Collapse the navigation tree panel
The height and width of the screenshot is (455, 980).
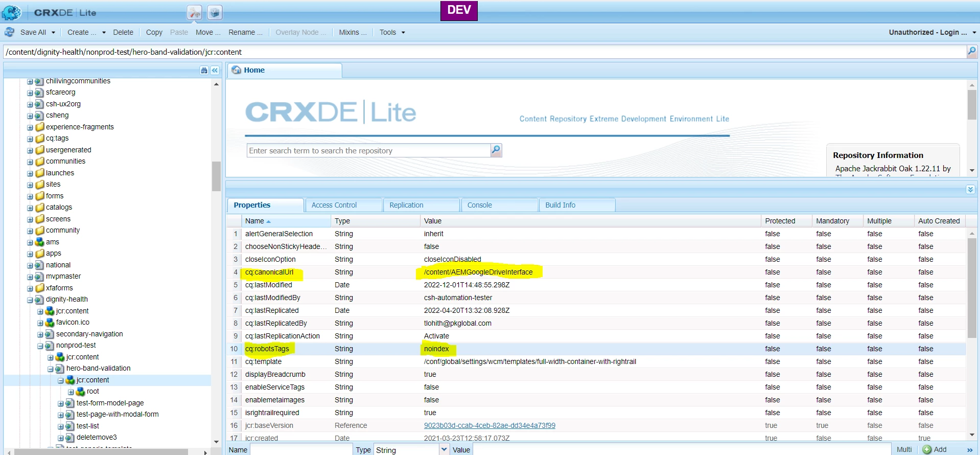[x=215, y=71]
